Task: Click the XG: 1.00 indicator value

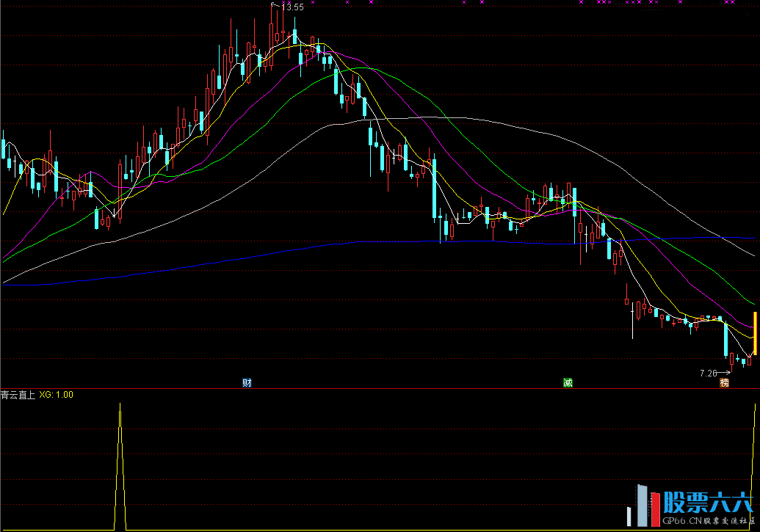Action: 56,395
